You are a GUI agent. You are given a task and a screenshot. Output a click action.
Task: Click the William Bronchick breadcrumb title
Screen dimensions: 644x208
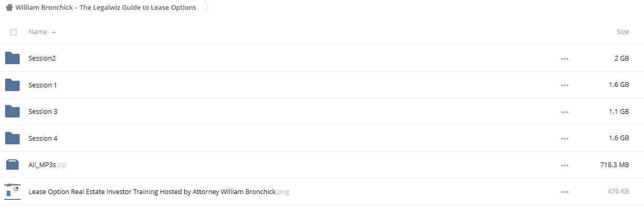pos(106,8)
